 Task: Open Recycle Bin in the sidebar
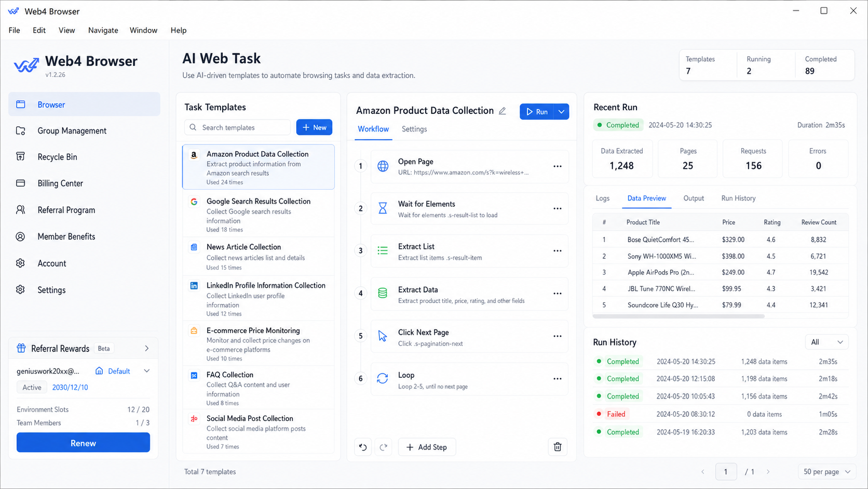coord(84,157)
